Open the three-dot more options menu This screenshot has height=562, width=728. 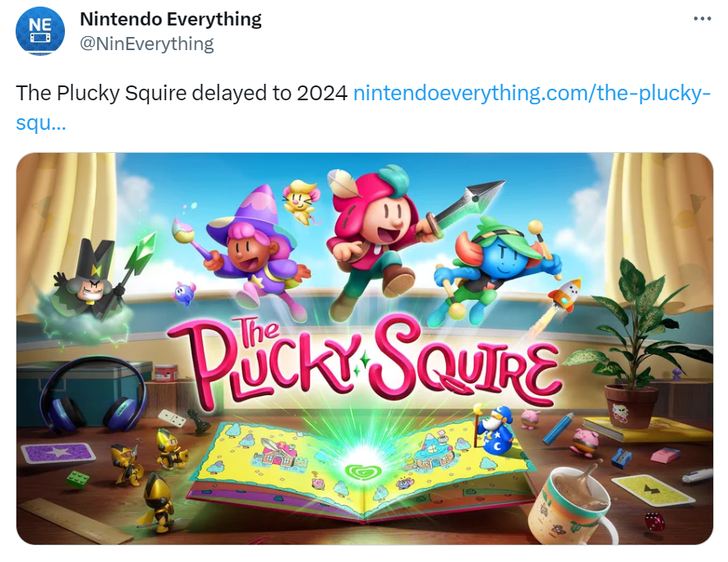click(702, 19)
